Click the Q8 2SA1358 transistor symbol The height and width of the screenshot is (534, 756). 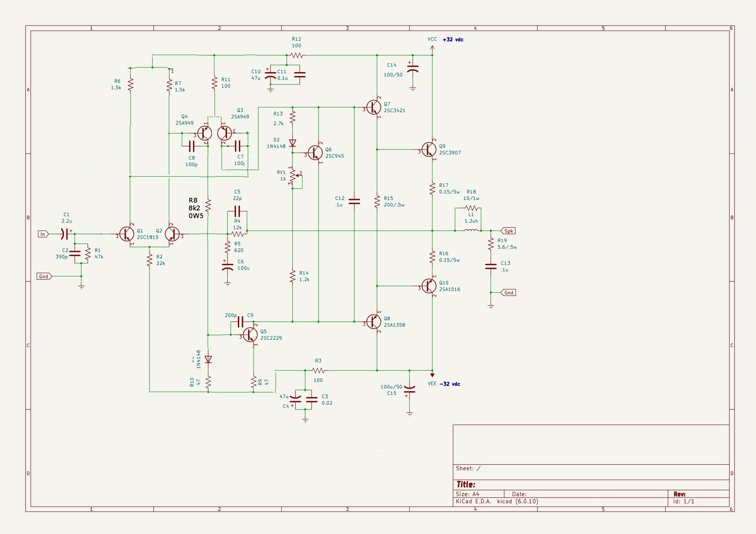point(374,321)
